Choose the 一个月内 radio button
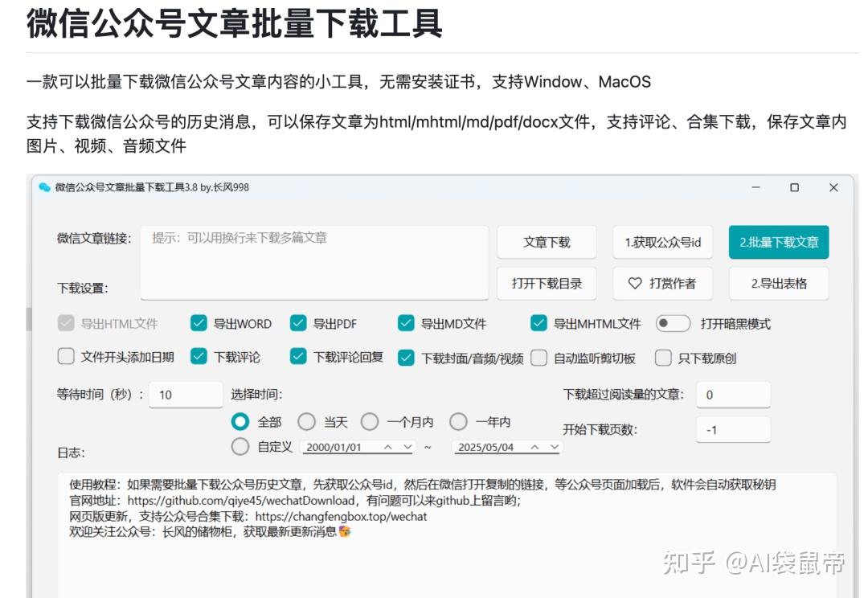The width and height of the screenshot is (868, 598). tap(370, 422)
